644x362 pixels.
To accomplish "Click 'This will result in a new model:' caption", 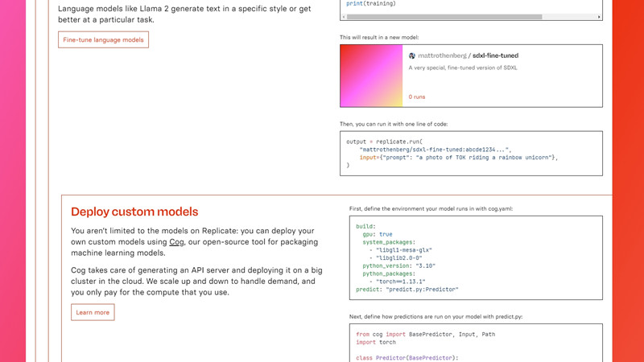I will (x=379, y=37).
